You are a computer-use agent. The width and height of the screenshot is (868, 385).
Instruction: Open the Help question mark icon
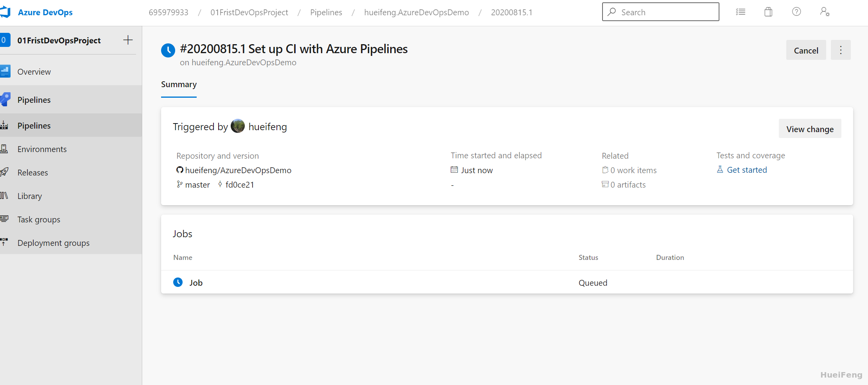(x=796, y=12)
